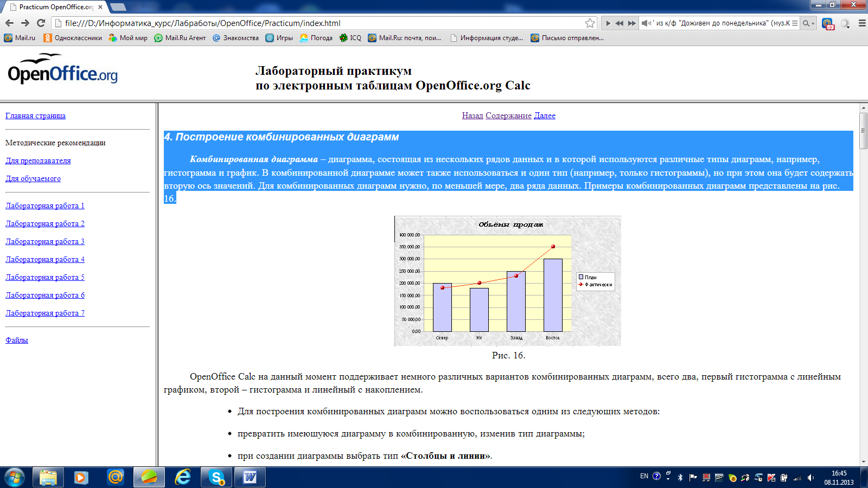Skip to next track in music player

(x=632, y=23)
